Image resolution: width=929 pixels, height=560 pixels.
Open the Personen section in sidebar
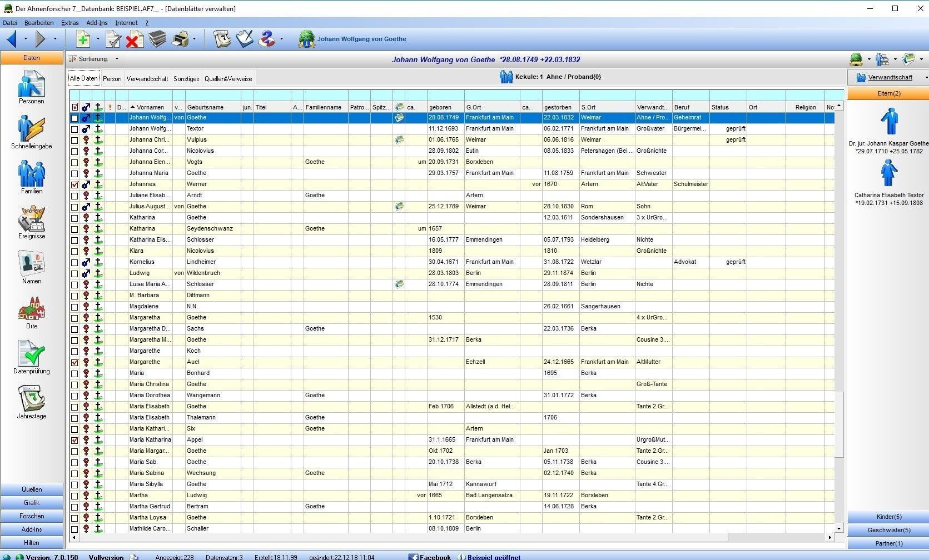tap(31, 85)
